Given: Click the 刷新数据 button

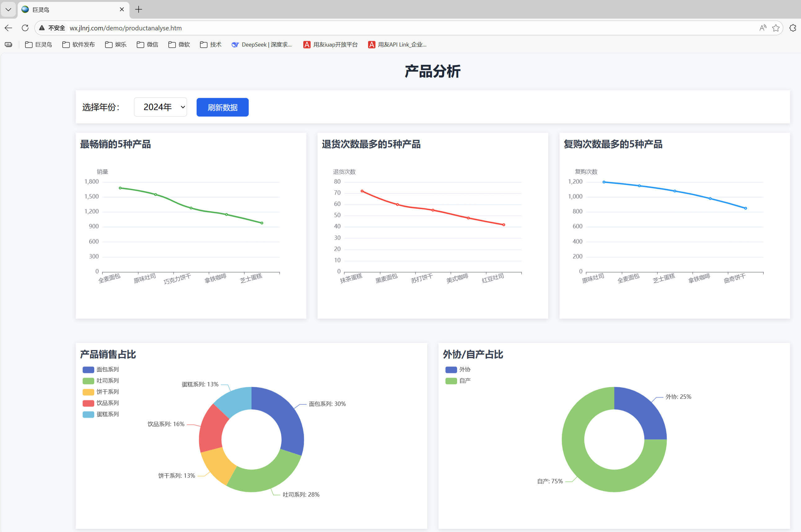Looking at the screenshot, I should click(x=222, y=107).
